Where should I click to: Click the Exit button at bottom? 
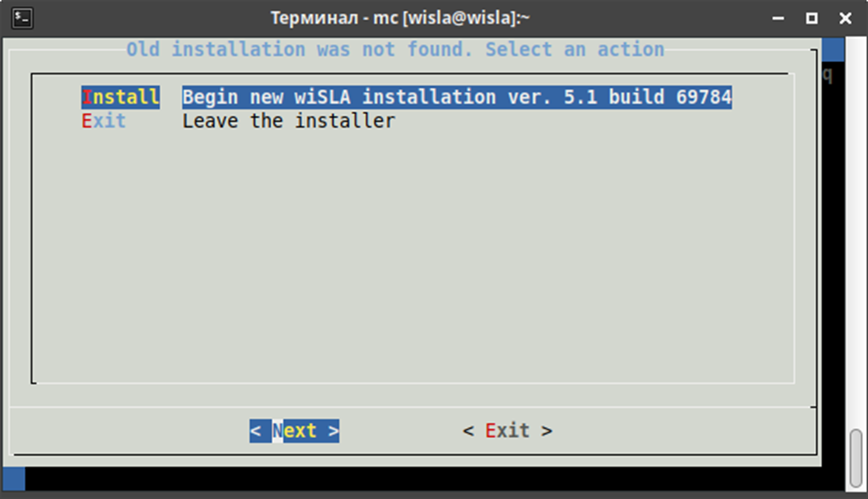coord(508,431)
